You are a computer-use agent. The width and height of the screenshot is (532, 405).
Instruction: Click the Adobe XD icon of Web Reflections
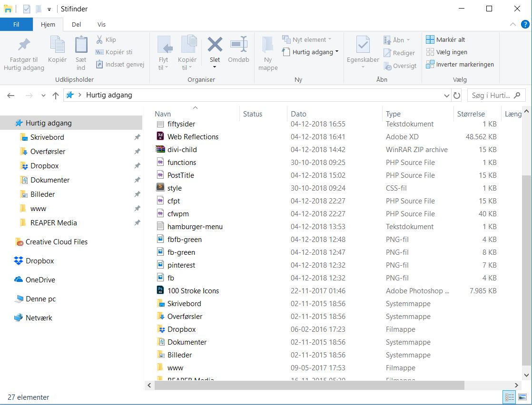point(160,136)
